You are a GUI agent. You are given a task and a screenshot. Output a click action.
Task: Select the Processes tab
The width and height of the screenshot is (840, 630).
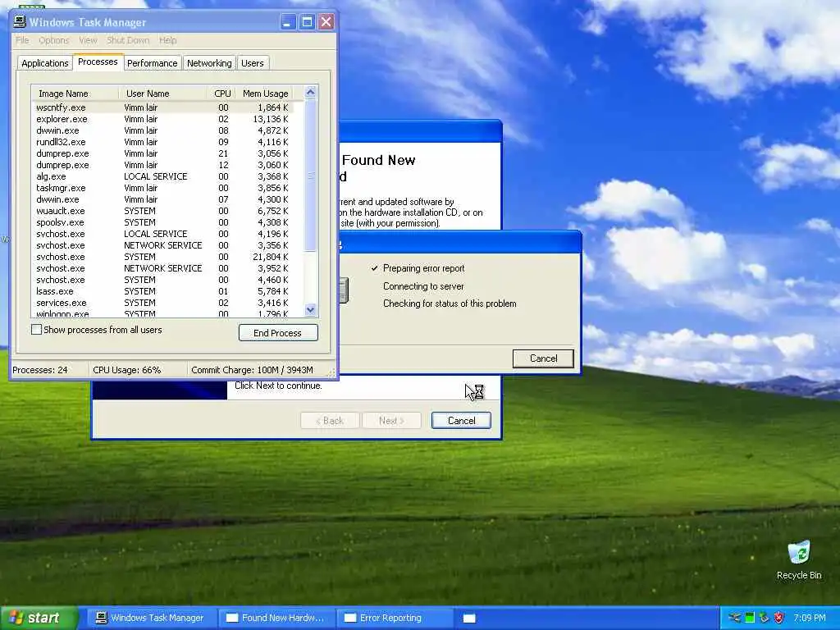click(x=98, y=62)
